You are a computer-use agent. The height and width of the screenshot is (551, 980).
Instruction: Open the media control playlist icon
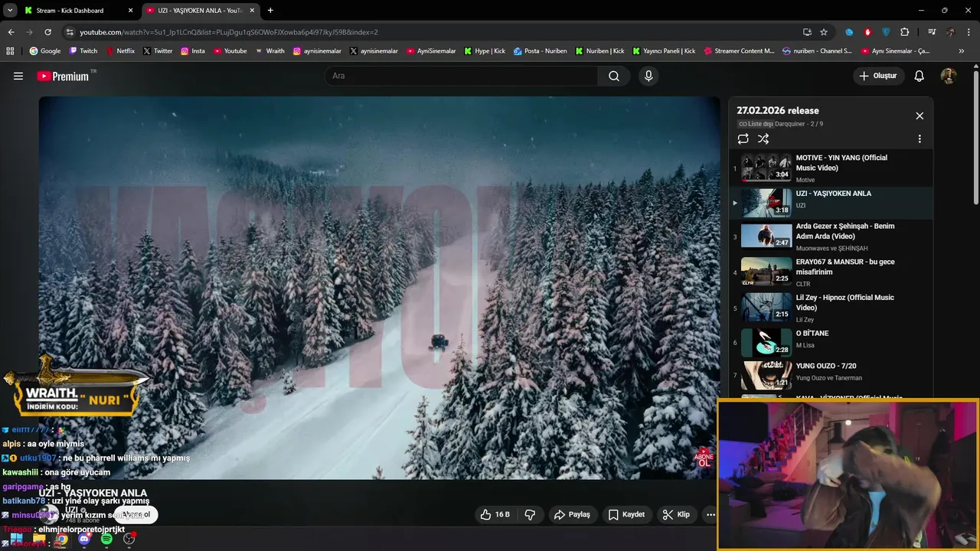tap(932, 32)
